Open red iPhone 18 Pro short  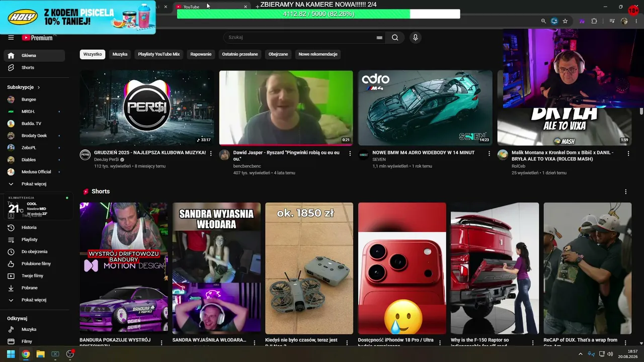pos(402,268)
